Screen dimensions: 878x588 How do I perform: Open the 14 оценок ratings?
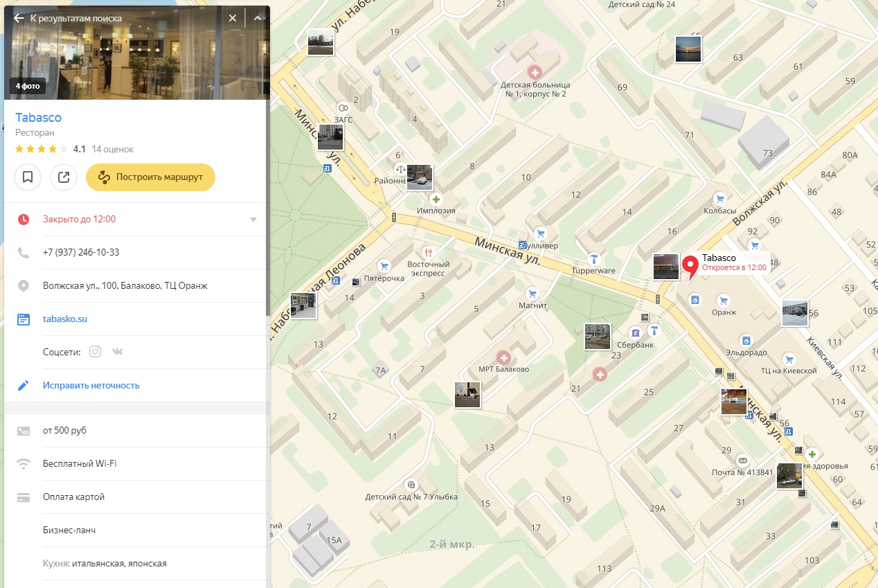(113, 149)
